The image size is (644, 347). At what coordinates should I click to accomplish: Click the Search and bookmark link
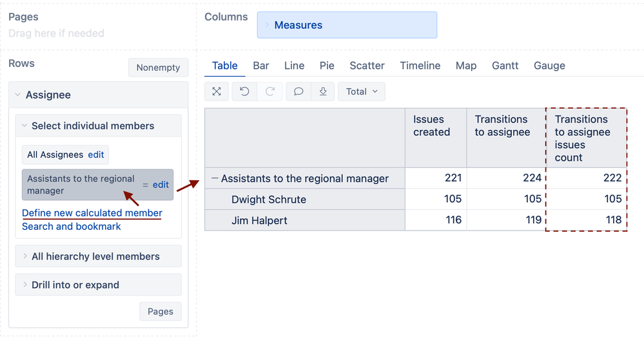point(72,226)
